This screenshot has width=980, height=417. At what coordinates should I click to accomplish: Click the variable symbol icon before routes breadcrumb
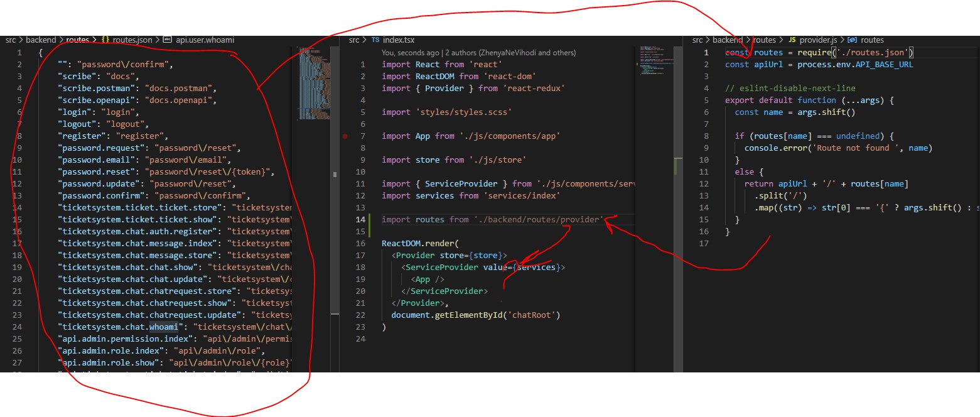point(853,40)
